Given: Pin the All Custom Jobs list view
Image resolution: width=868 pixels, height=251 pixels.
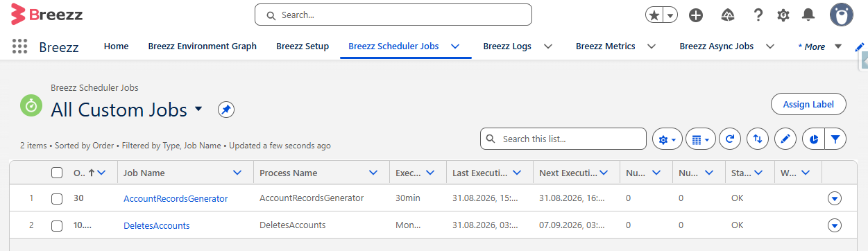Looking at the screenshot, I should [226, 110].
